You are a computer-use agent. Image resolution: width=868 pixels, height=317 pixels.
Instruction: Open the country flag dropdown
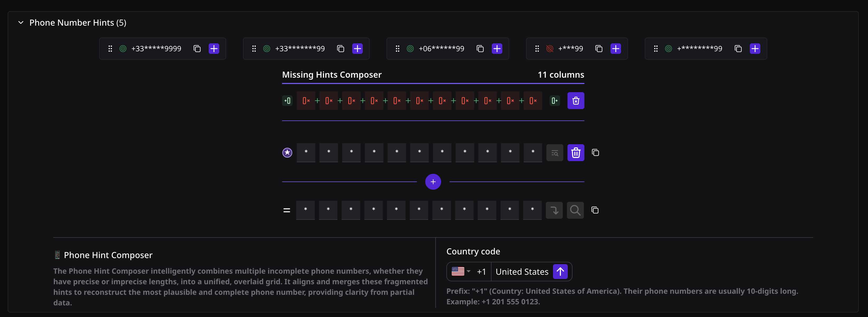[461, 271]
